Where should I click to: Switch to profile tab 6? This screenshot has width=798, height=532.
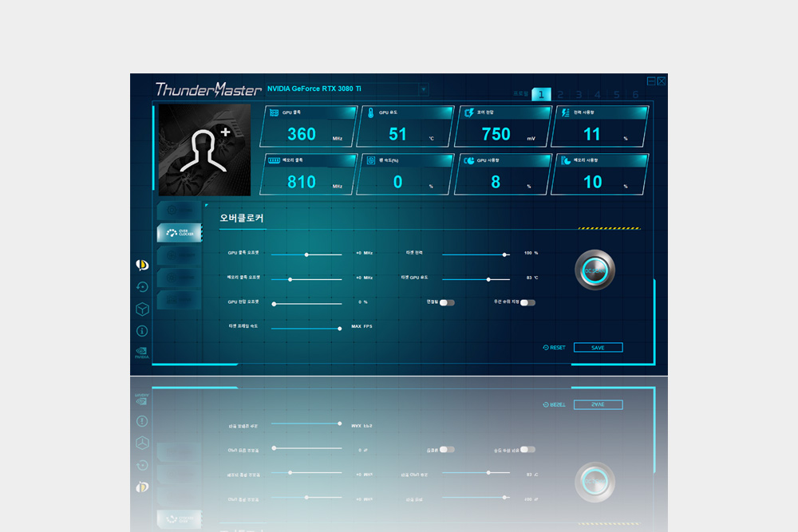tap(635, 95)
